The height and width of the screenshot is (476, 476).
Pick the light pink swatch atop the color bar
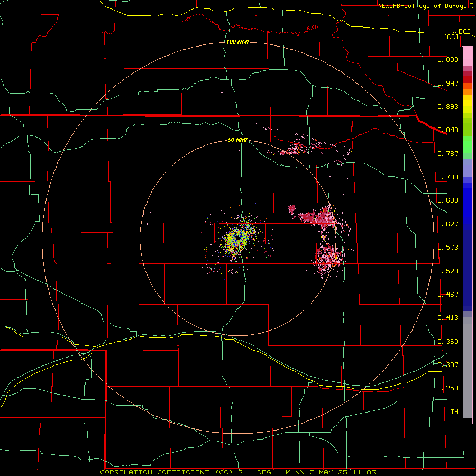pos(467,56)
